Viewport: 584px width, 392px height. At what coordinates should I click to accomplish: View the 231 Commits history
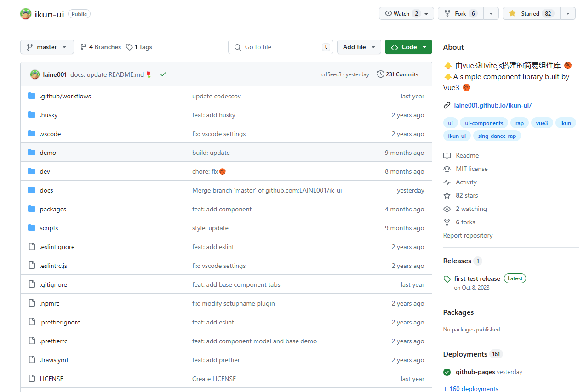398,74
